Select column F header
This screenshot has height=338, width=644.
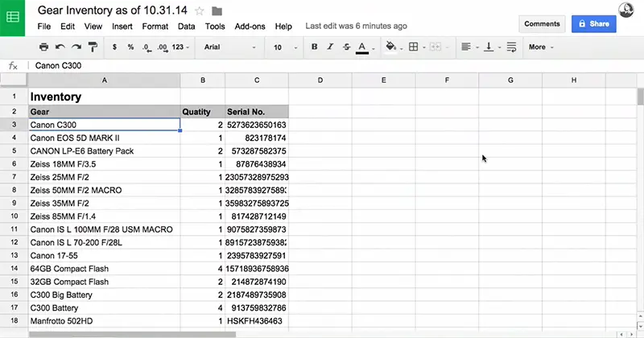(447, 80)
